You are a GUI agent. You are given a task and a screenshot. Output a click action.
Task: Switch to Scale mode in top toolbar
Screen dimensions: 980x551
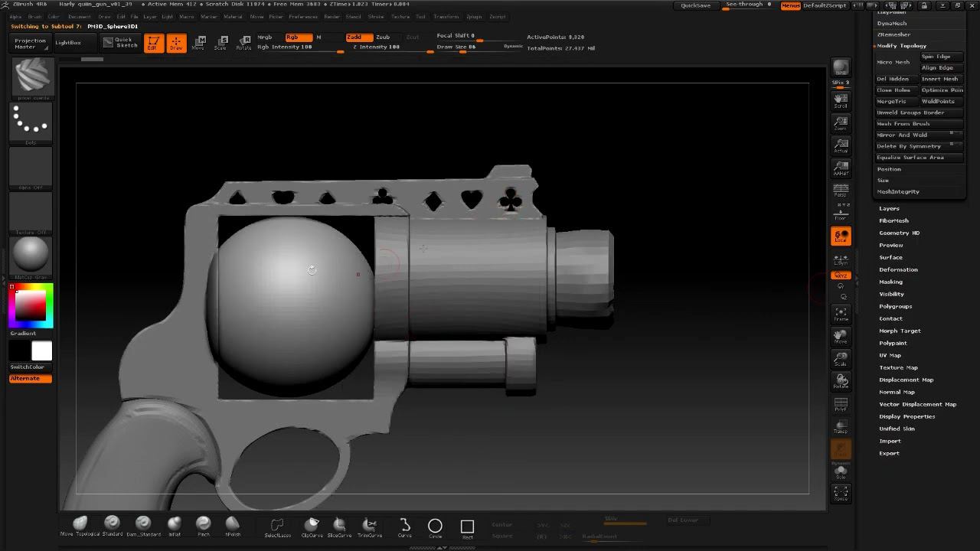pyautogui.click(x=220, y=43)
